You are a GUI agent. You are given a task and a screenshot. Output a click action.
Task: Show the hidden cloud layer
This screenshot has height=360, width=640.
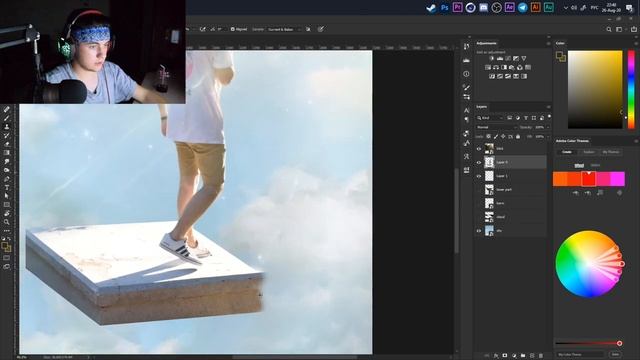(479, 217)
